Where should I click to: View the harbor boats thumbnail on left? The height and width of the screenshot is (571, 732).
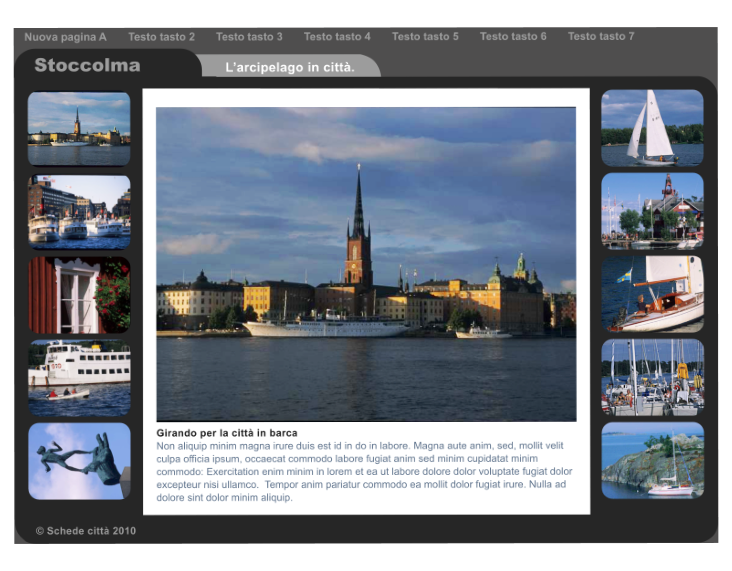[79, 212]
